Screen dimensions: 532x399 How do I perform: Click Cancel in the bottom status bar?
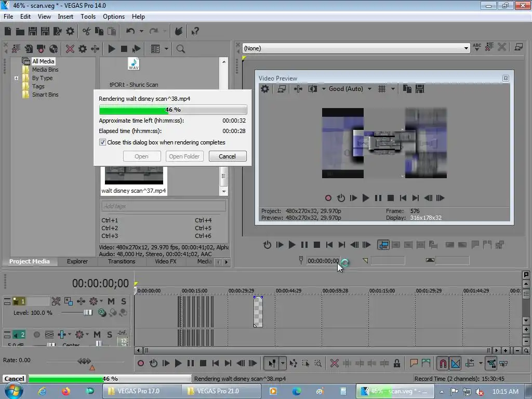[x=14, y=379]
